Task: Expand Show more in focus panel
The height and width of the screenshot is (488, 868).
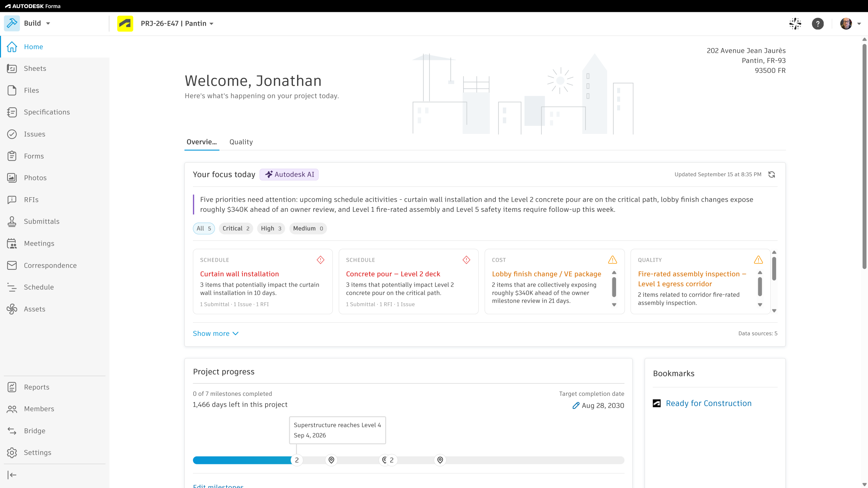Action: pos(216,333)
